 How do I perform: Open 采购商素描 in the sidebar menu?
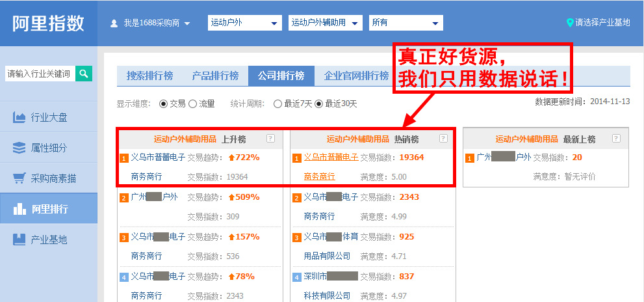point(49,178)
